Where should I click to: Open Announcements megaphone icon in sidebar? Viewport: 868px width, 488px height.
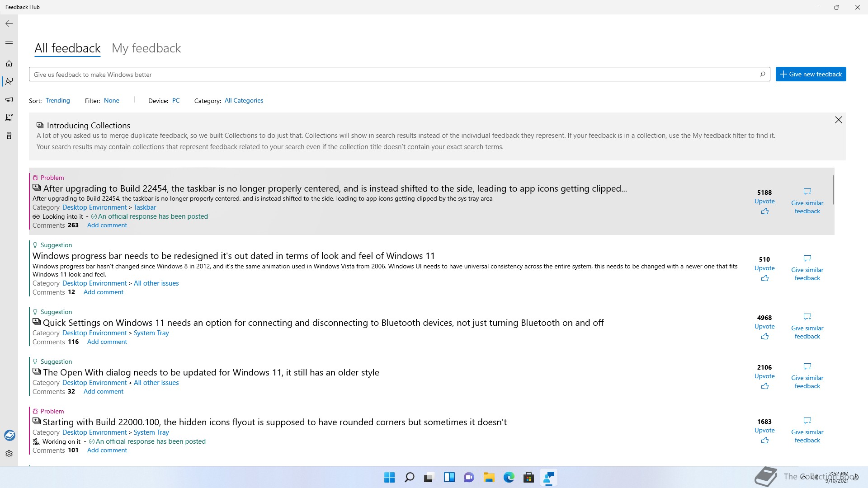coord(9,99)
